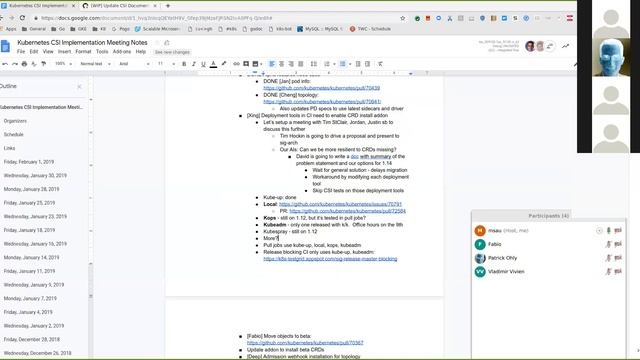
Task: Open the Insert menu
Action: tap(64, 52)
